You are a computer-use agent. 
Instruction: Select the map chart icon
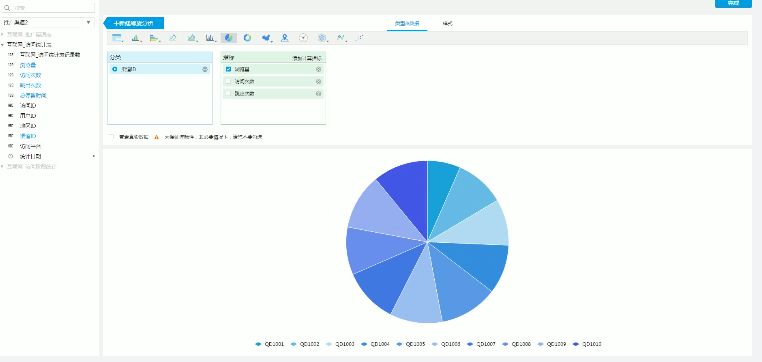click(x=266, y=38)
